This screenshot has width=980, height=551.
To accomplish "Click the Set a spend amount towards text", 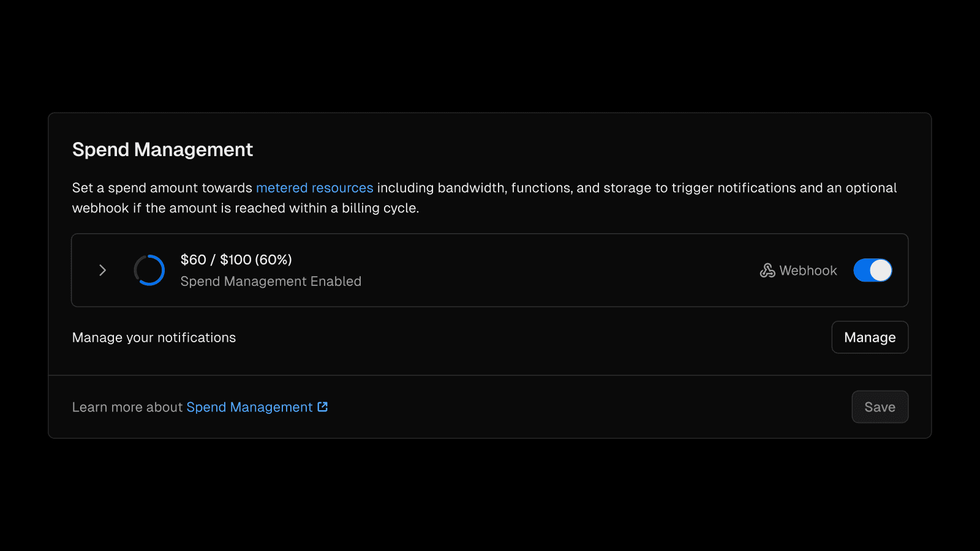I will 162,188.
